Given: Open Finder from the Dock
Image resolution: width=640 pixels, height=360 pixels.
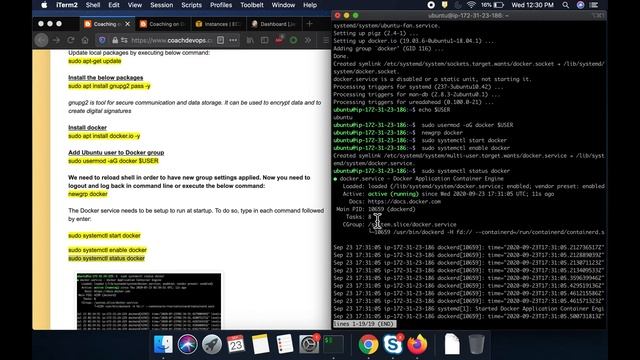Looking at the screenshot, I should pyautogui.click(x=163, y=344).
